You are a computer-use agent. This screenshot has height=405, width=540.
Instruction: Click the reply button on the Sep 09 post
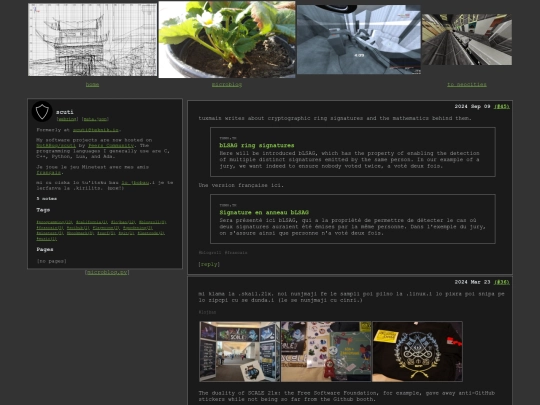tap(209, 264)
